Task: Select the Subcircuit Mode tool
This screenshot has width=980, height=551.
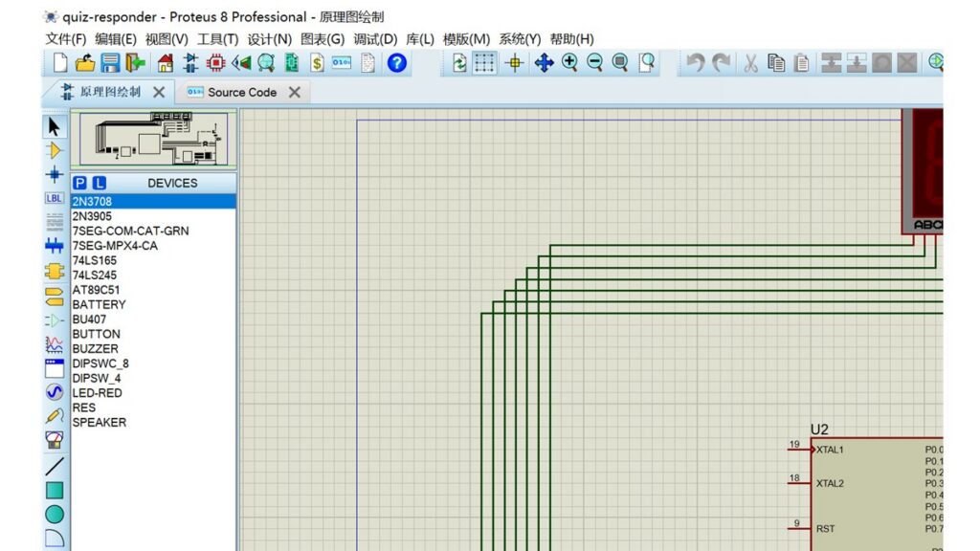Action: tap(55, 271)
